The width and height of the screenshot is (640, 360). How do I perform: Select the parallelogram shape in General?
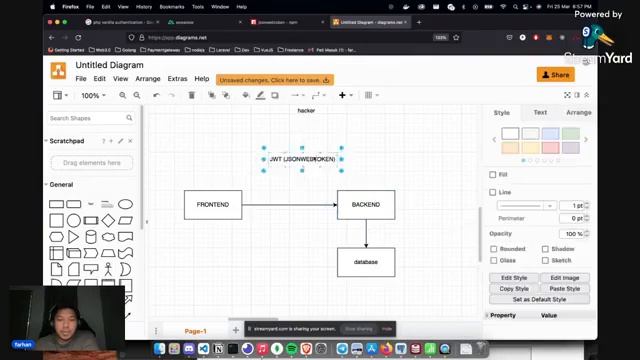(125, 220)
